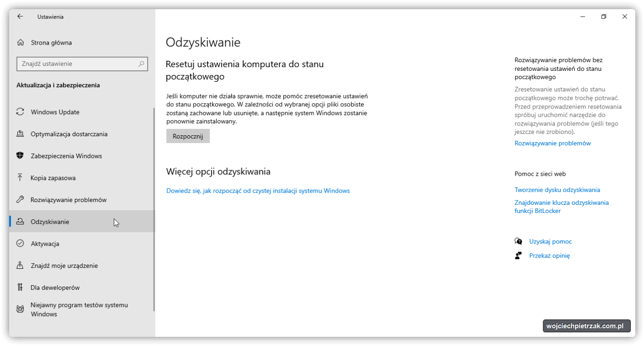Image resolution: width=644 pixels, height=346 pixels.
Task: Click the Znajdź moje urządzenie person icon
Action: coord(20,265)
